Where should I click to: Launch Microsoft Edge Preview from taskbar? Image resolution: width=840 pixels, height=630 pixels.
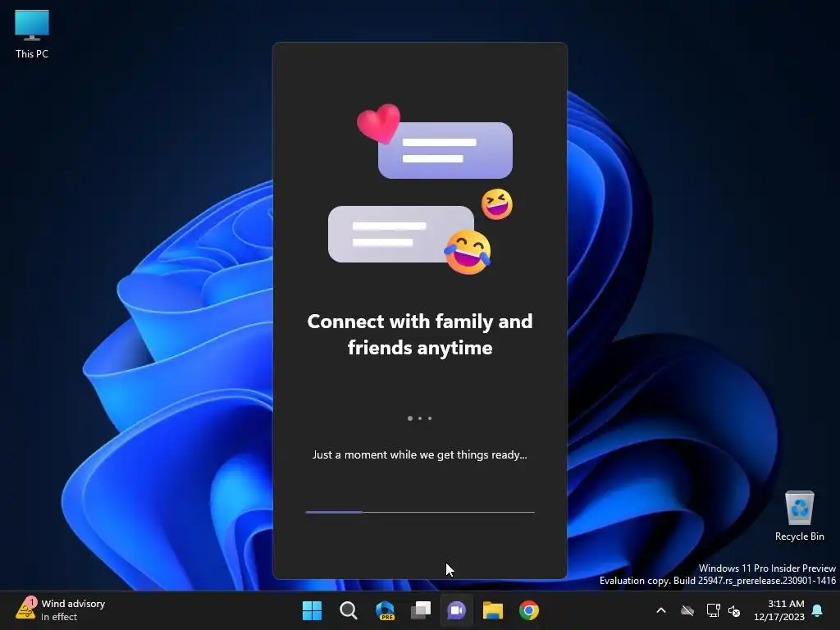(x=385, y=610)
